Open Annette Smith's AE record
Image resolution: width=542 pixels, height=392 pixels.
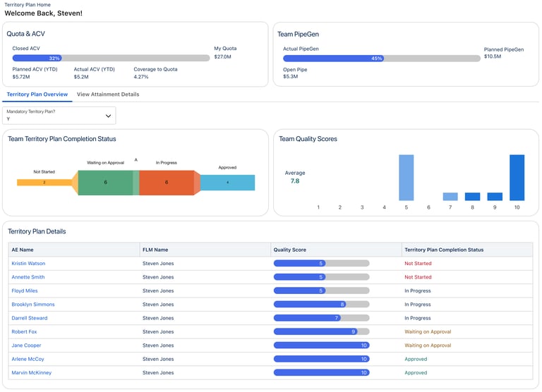tap(28, 277)
